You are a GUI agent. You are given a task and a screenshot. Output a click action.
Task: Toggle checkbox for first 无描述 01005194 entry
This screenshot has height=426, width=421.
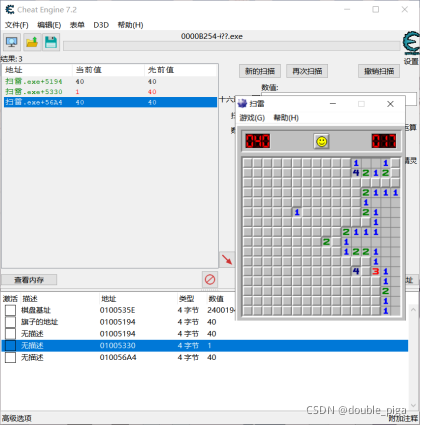pos(10,334)
